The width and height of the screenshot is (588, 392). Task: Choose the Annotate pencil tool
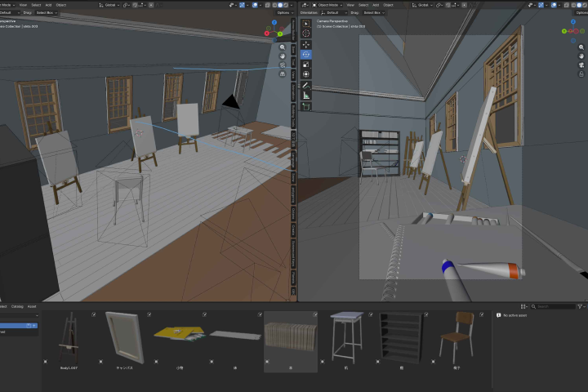(x=306, y=86)
